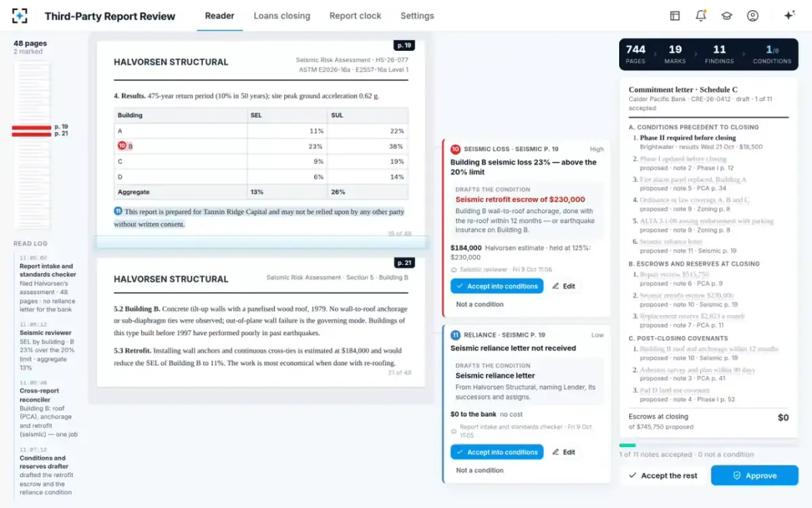Click the 11 Findings counter
The height and width of the screenshot is (508, 812).
[719, 54]
